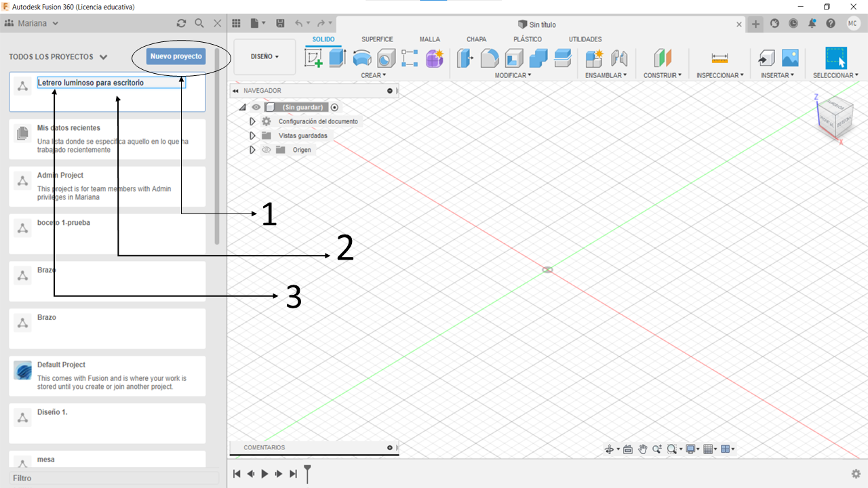Click the Nuevo proyecto button
The width and height of the screenshot is (868, 488).
176,56
